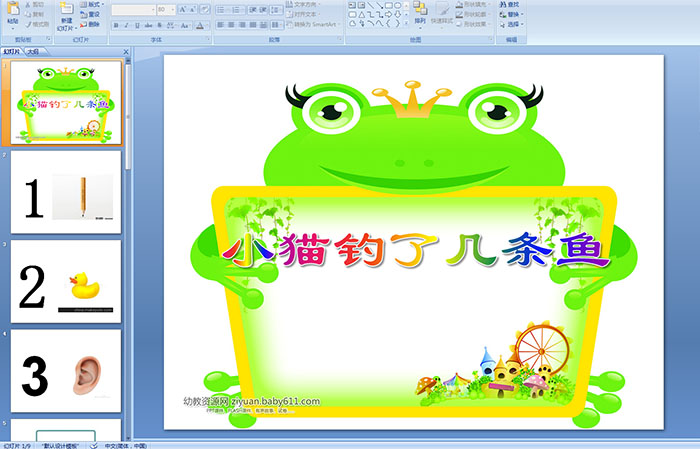Click the Paste clipboard icon
Screen dimensions: 700x449
tap(13, 8)
